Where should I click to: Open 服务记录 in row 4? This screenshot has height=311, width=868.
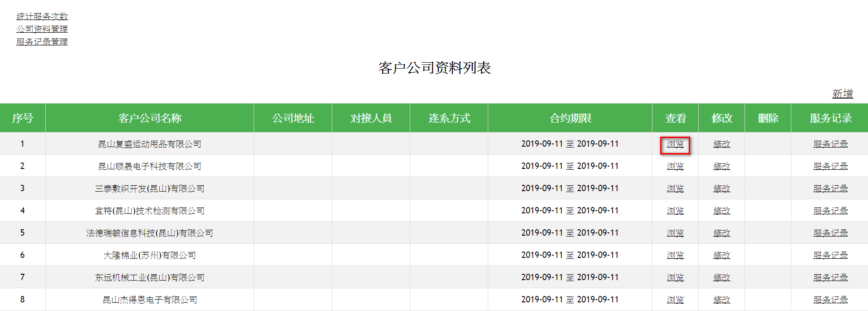pos(830,211)
